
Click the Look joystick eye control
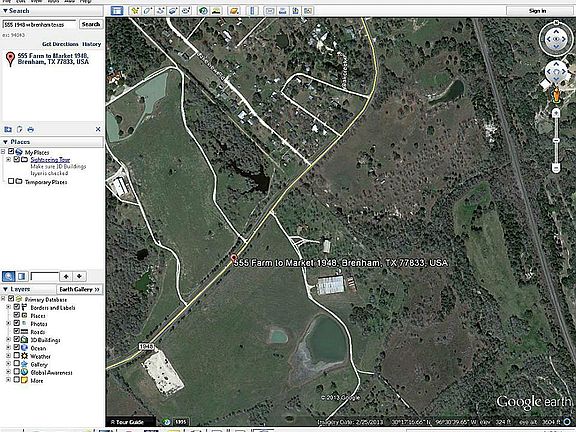(556, 39)
